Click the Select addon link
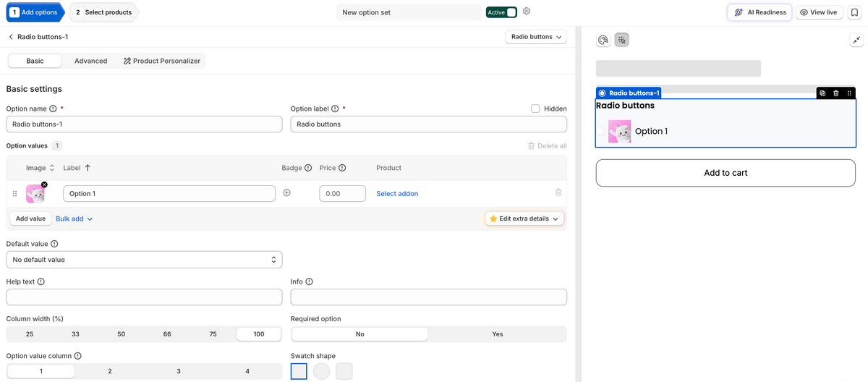 tap(397, 194)
